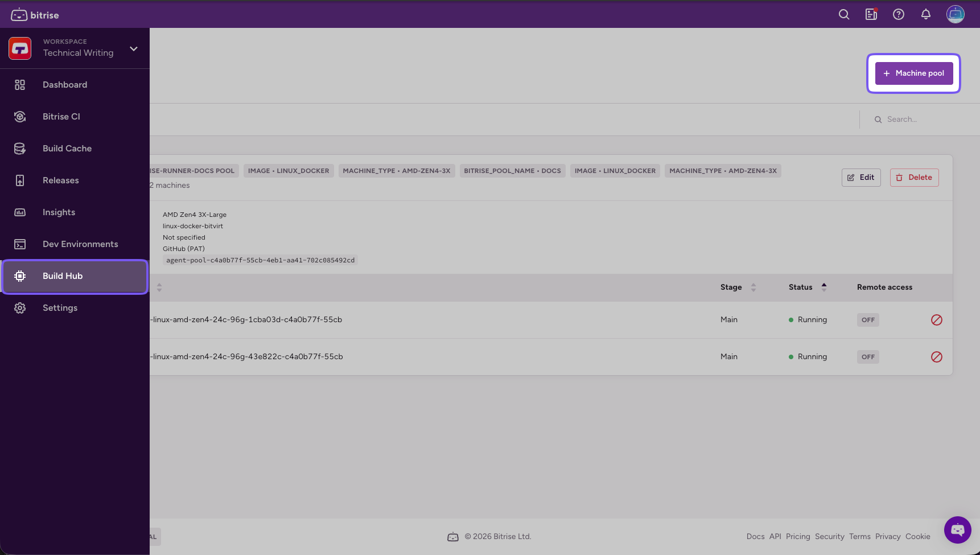Image resolution: width=980 pixels, height=555 pixels.
Task: Select machine row ending 1cba03d-c4a0b77f-55cb
Action: pyautogui.click(x=551, y=320)
